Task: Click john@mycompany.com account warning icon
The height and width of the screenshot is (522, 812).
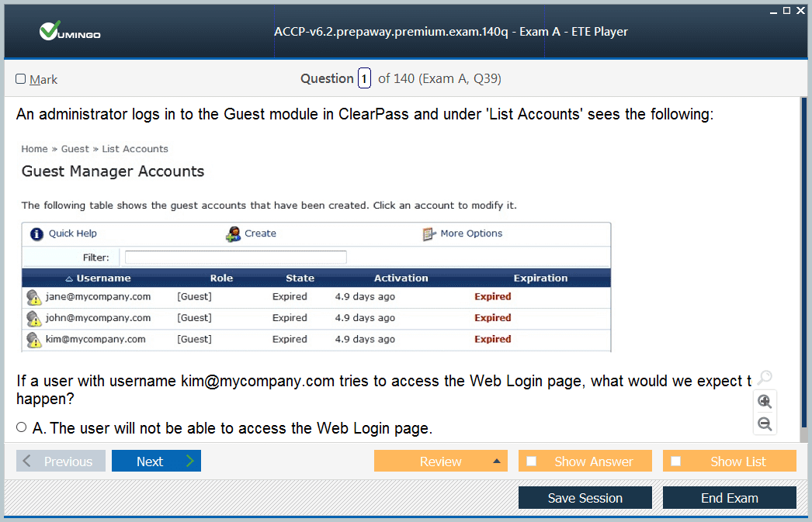Action: [33, 319]
